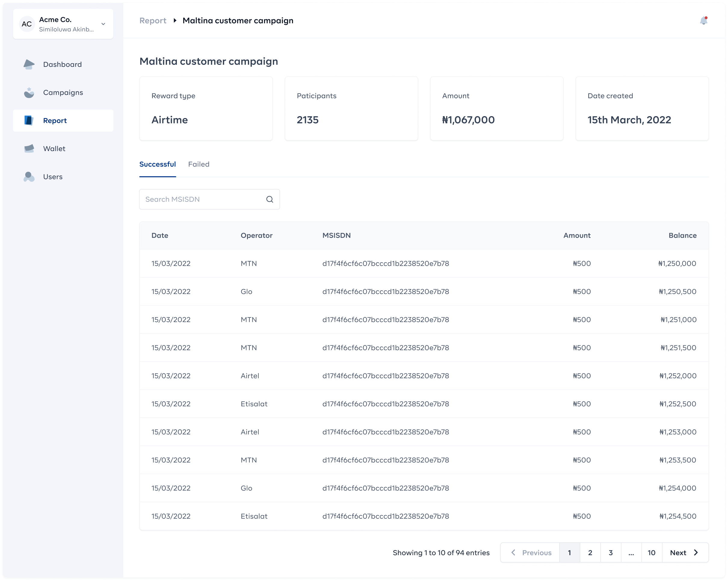728x581 pixels.
Task: Select Report in the sidebar
Action: tap(63, 121)
